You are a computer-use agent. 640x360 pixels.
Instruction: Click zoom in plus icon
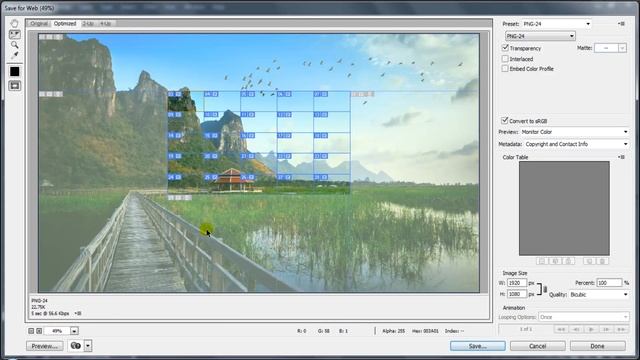click(x=39, y=331)
